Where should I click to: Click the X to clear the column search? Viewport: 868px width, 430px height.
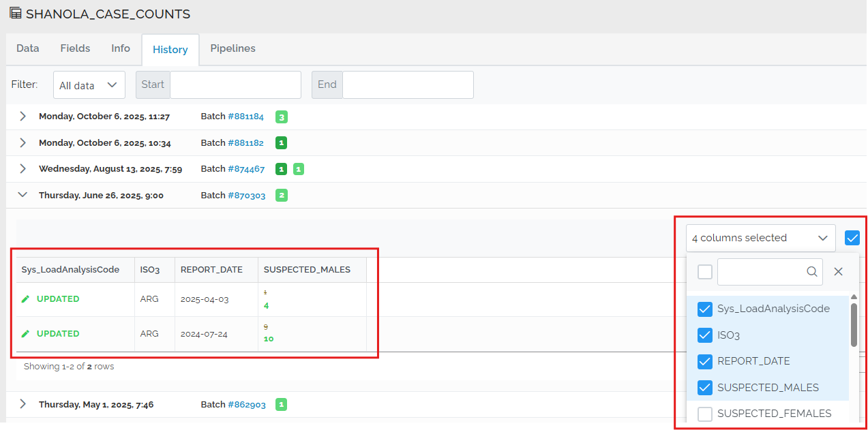[838, 271]
